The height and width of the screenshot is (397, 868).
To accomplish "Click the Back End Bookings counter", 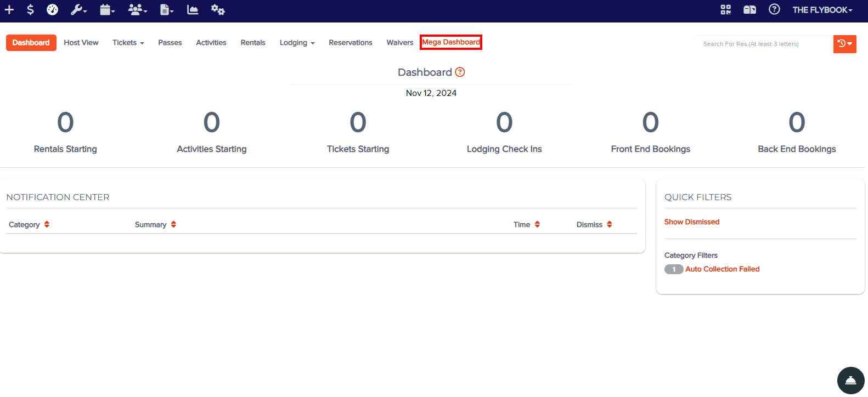I will [x=797, y=132].
